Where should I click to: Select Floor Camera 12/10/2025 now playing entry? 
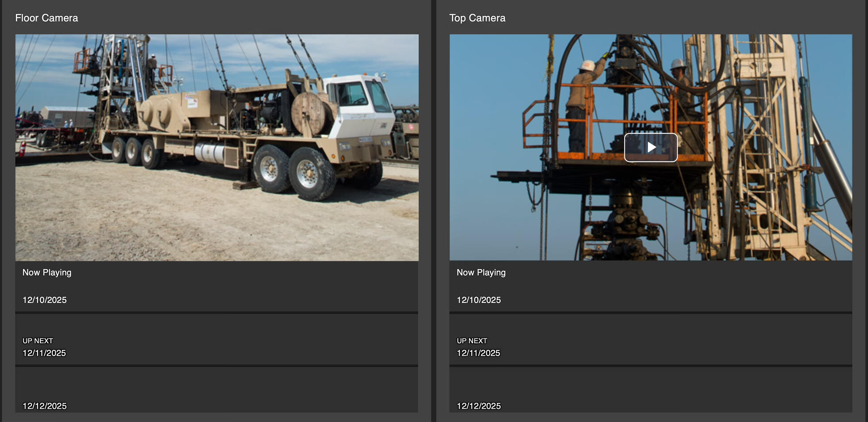[x=217, y=287]
